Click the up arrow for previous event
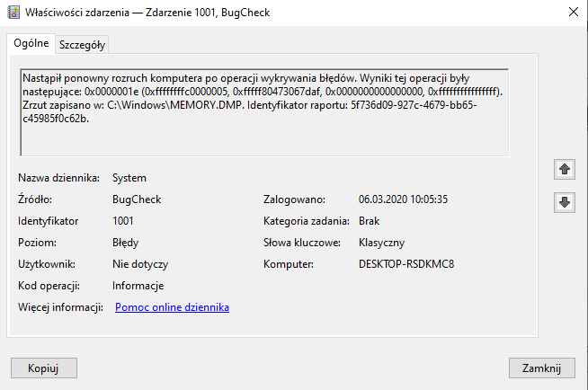The image size is (588, 390). click(x=565, y=170)
